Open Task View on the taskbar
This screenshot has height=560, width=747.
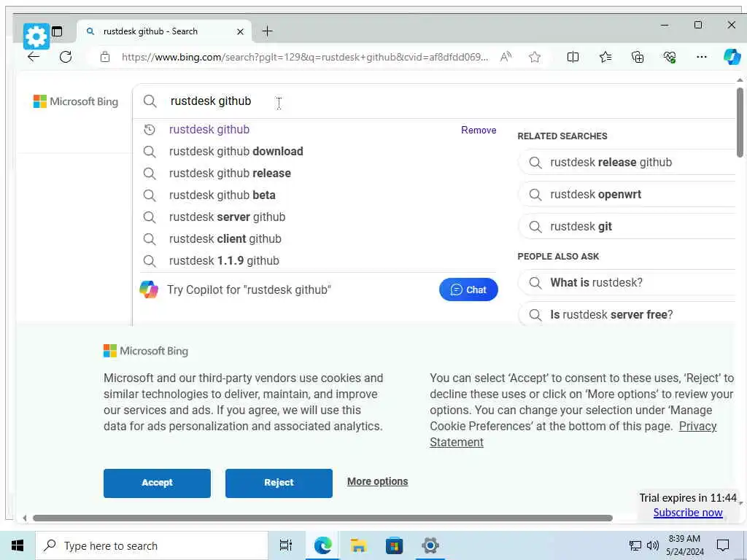click(286, 545)
